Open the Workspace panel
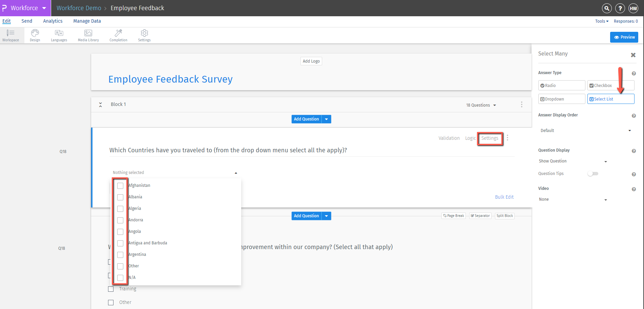This screenshot has width=644, height=309. point(11,35)
